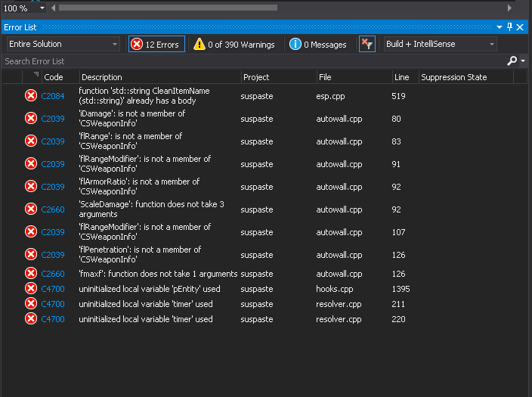This screenshot has width=532, height=397.
Task: Click the esp.cpp file cell
Action: tap(330, 96)
